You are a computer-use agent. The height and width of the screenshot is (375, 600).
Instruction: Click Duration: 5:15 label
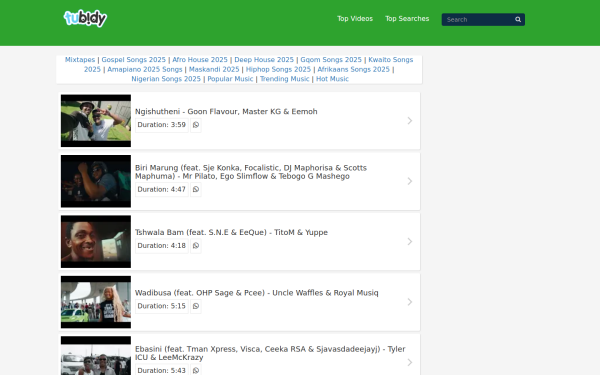pyautogui.click(x=162, y=306)
